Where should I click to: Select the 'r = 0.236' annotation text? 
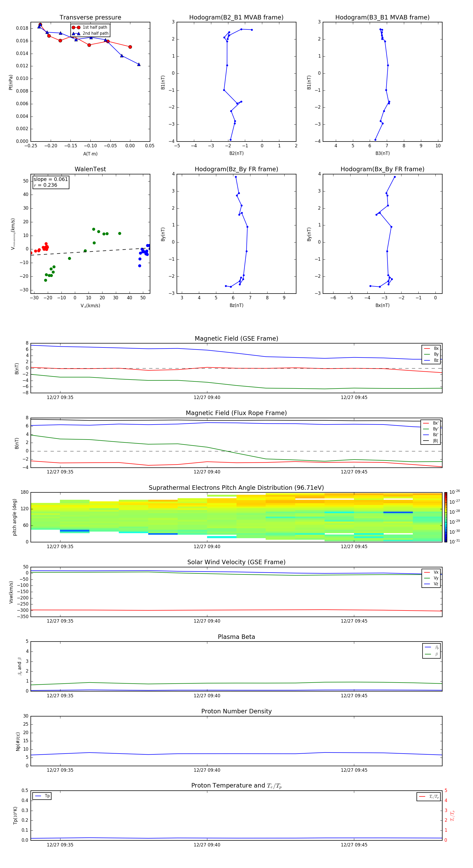click(45, 185)
